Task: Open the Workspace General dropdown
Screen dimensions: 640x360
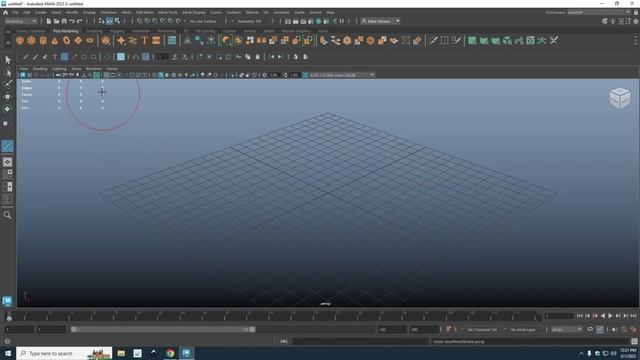Action: click(x=598, y=13)
